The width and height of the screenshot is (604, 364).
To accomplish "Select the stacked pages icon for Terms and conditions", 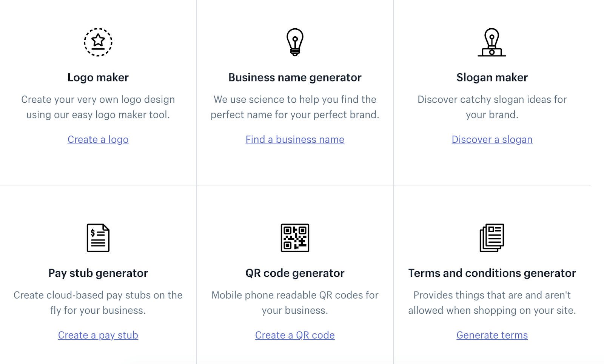I will 492,238.
